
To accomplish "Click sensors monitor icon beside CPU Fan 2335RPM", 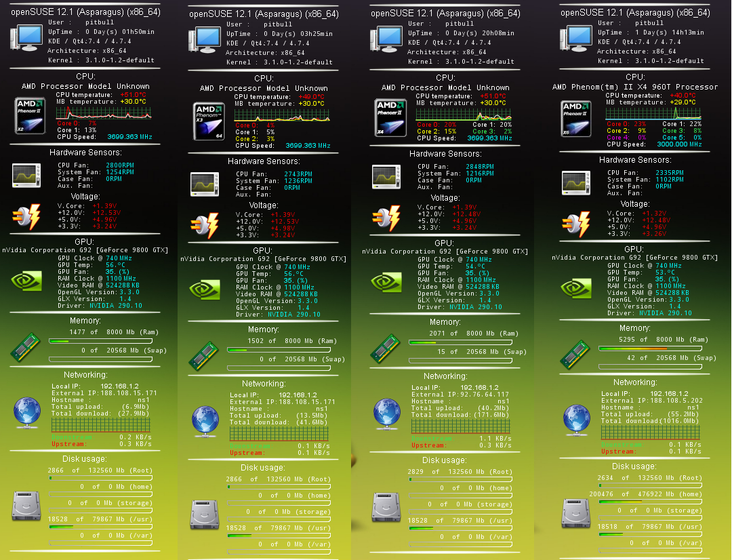I will coord(576,183).
